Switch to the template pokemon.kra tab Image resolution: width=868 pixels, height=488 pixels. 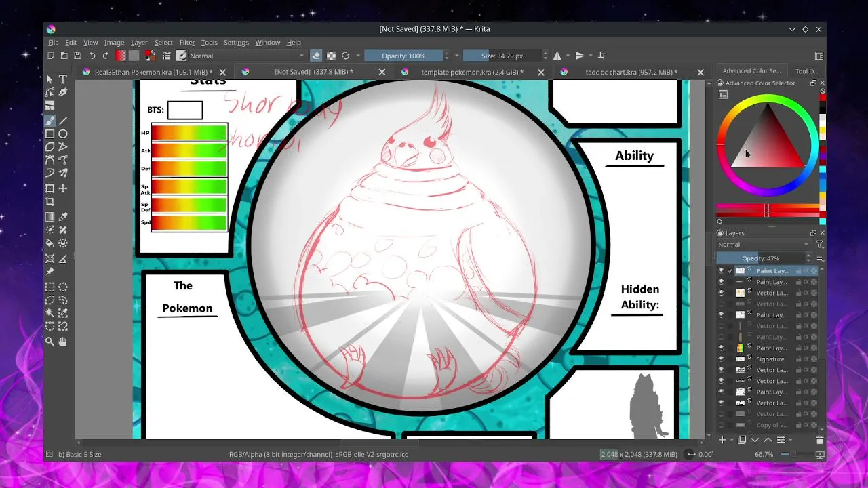click(472, 72)
